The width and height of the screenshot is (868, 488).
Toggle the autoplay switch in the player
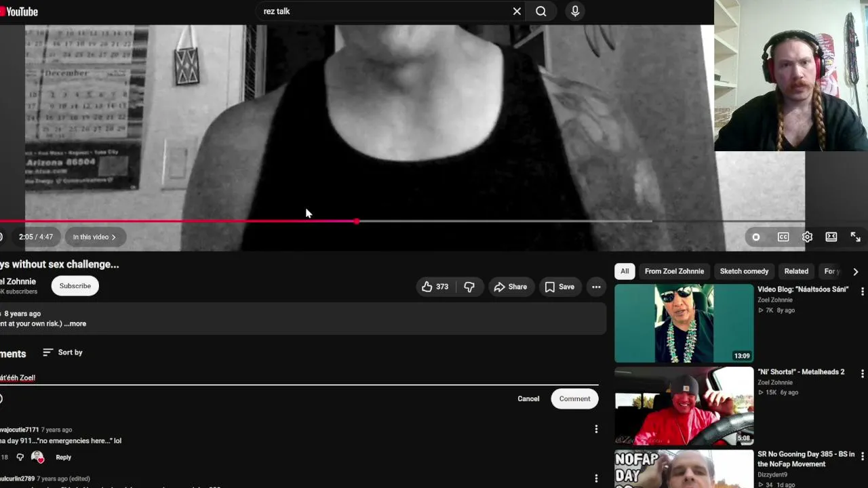756,237
